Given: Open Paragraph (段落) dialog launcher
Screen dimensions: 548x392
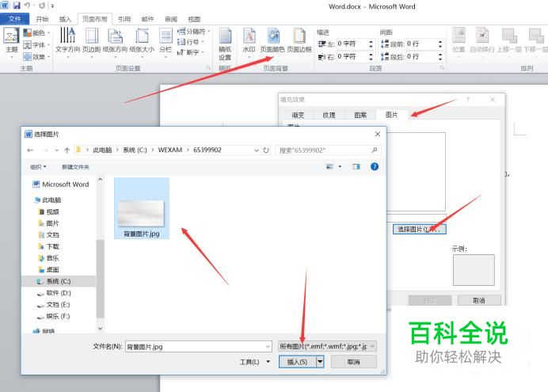Looking at the screenshot, I should (x=442, y=68).
